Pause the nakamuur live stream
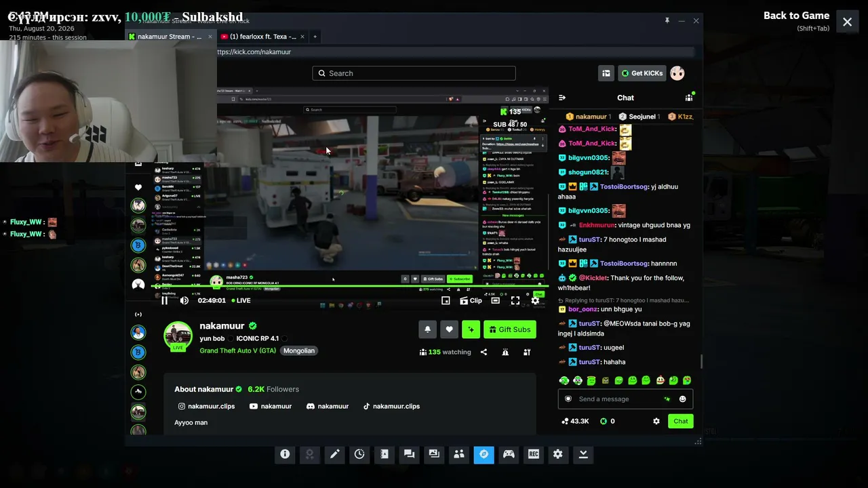 (164, 300)
